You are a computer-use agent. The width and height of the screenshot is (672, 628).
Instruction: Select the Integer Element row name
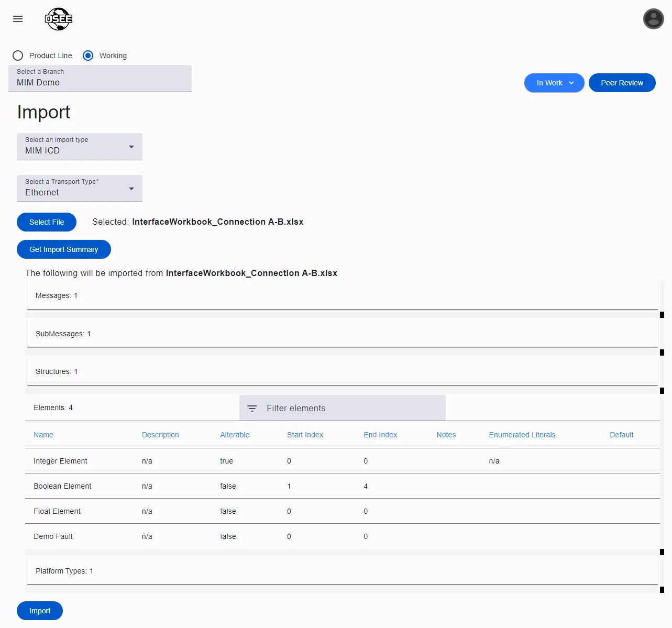coord(60,461)
